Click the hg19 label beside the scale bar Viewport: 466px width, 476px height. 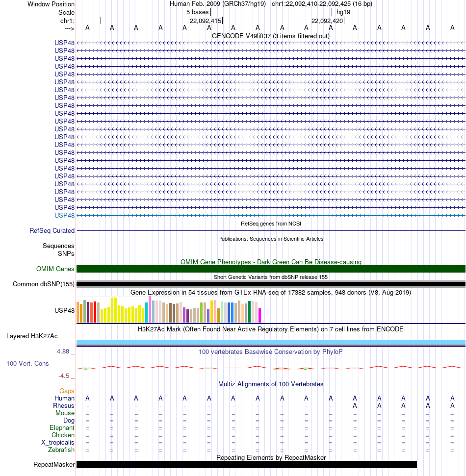343,12
